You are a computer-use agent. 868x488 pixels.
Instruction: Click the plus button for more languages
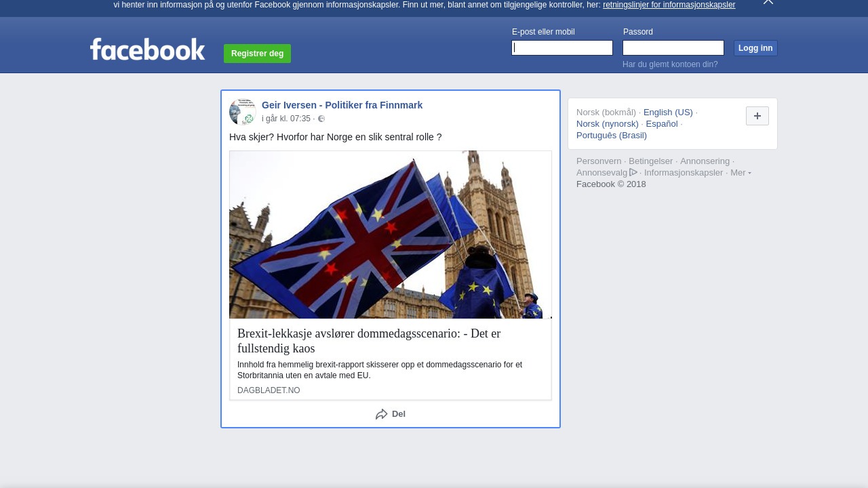pyautogui.click(x=757, y=116)
